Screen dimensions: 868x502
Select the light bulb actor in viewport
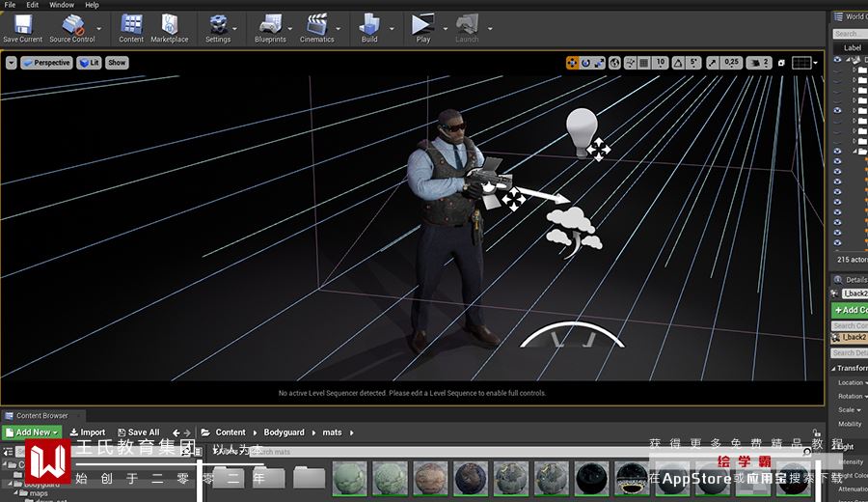582,132
